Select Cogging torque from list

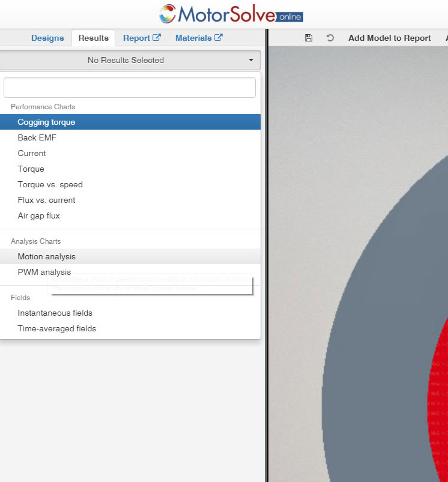(x=130, y=122)
